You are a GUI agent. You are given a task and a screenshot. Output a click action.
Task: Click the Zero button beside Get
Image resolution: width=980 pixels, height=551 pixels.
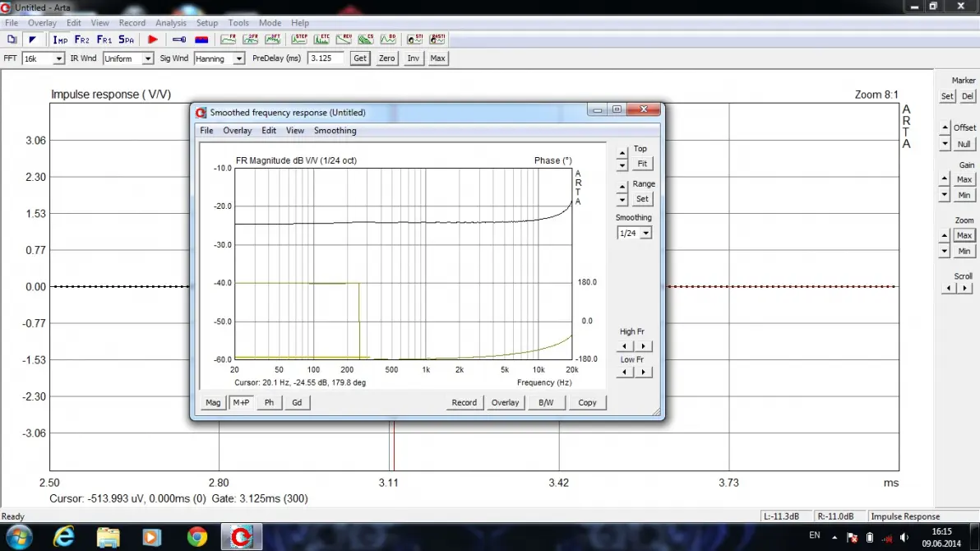tap(386, 58)
